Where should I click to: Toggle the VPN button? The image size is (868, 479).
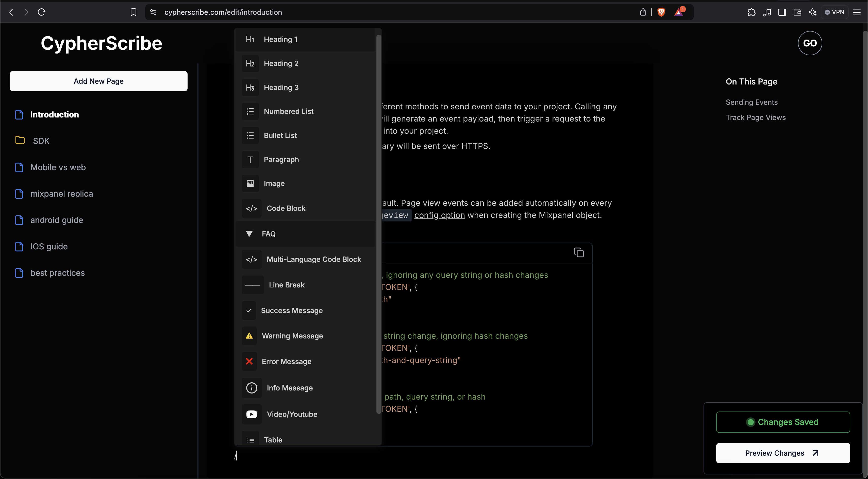[834, 12]
